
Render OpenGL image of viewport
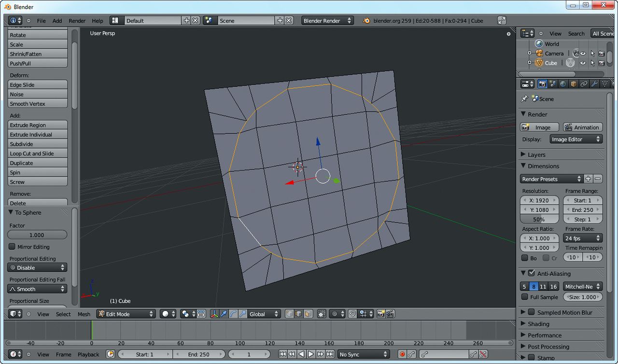[380, 314]
